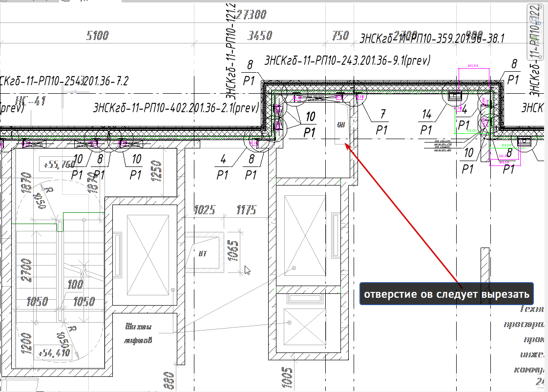Select vertical label ЗНСКгб-11-РП10-121.2
The width and height of the screenshot is (548, 392).
231,52
